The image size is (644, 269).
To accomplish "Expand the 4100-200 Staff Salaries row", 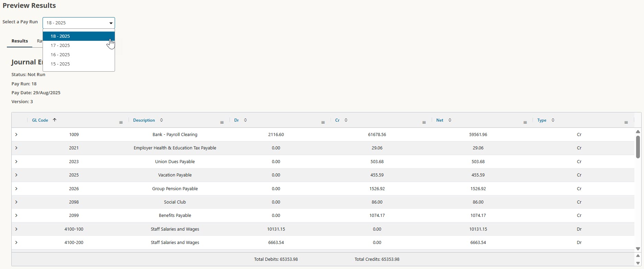I will (16, 242).
